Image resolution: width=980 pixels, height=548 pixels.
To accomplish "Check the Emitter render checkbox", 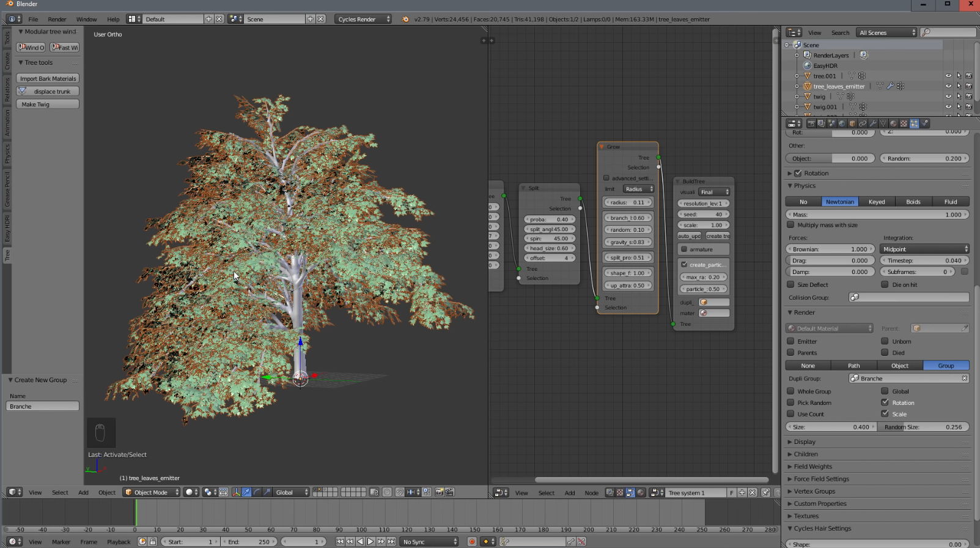I will [791, 341].
